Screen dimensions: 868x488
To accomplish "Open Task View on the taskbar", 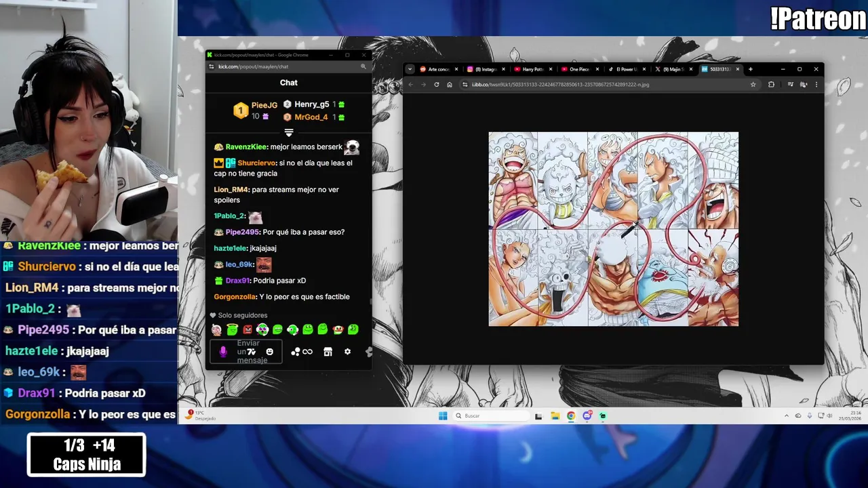I will [538, 415].
